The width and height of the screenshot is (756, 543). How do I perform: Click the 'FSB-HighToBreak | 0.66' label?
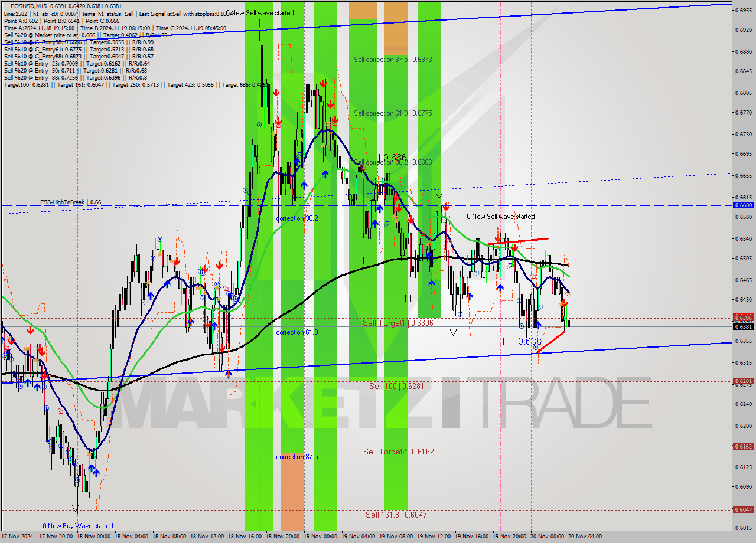click(x=70, y=202)
